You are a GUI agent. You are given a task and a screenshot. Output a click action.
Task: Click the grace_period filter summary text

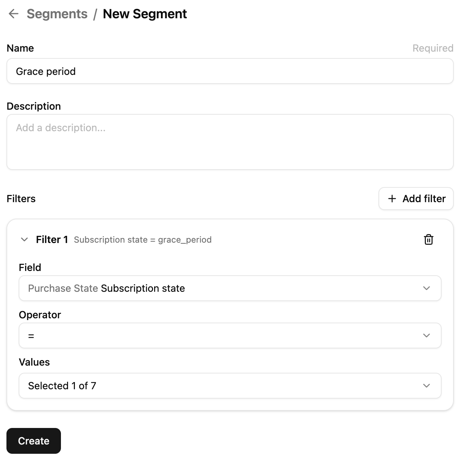(x=143, y=239)
